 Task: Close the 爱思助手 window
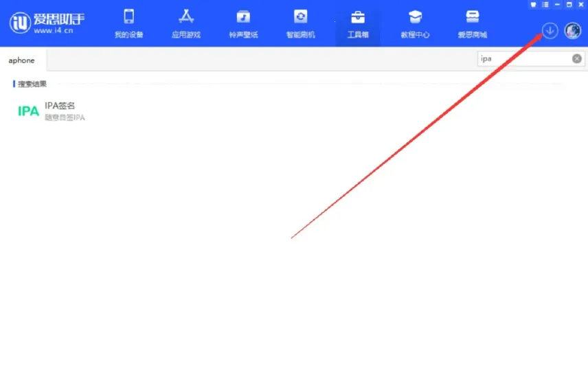[580, 5]
